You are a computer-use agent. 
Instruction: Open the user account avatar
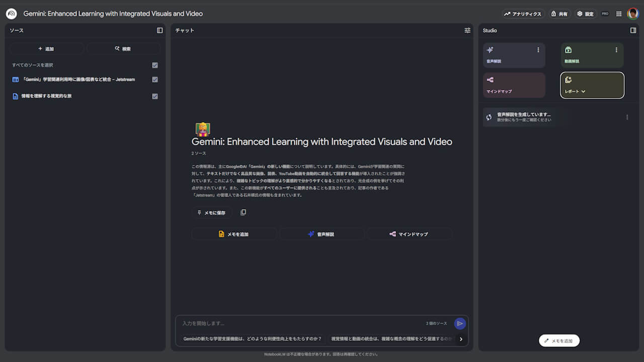coord(633,14)
